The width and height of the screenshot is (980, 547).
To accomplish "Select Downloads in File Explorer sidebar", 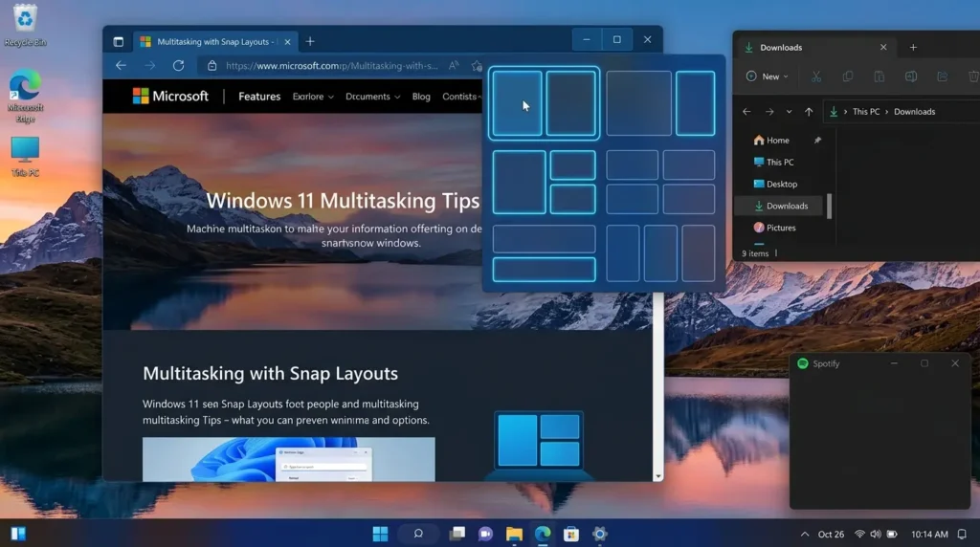I will (780, 206).
